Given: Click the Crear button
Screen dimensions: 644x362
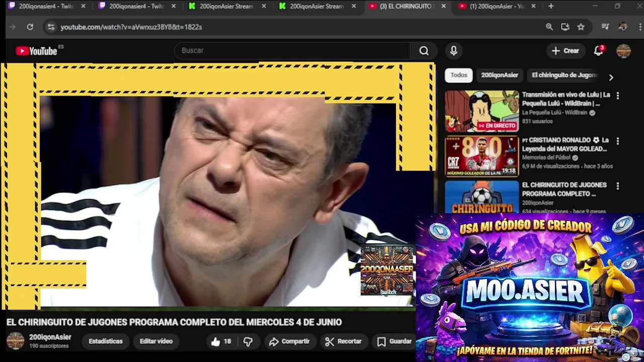Looking at the screenshot, I should click(x=566, y=51).
